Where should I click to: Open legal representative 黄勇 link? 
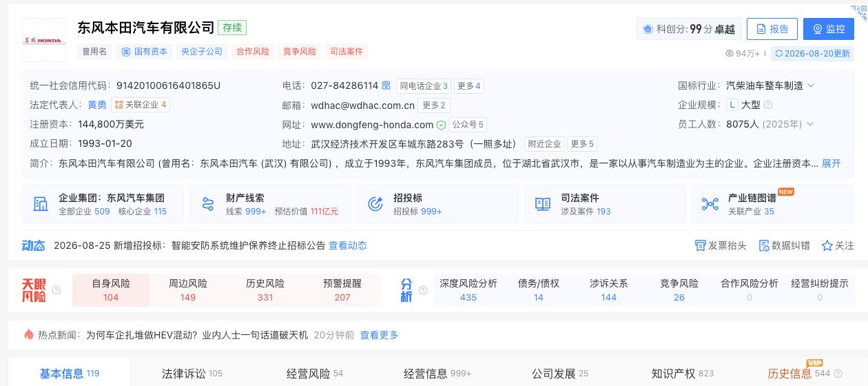[x=97, y=105]
